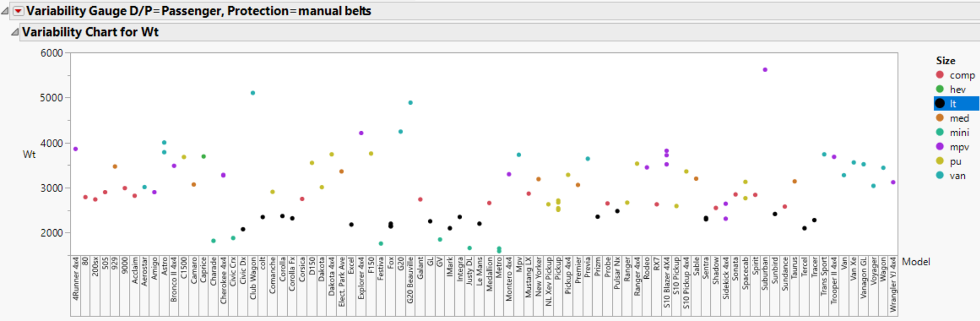Click the Variability Chart for Wt title
Screen dimensions: 980x321
click(x=90, y=32)
